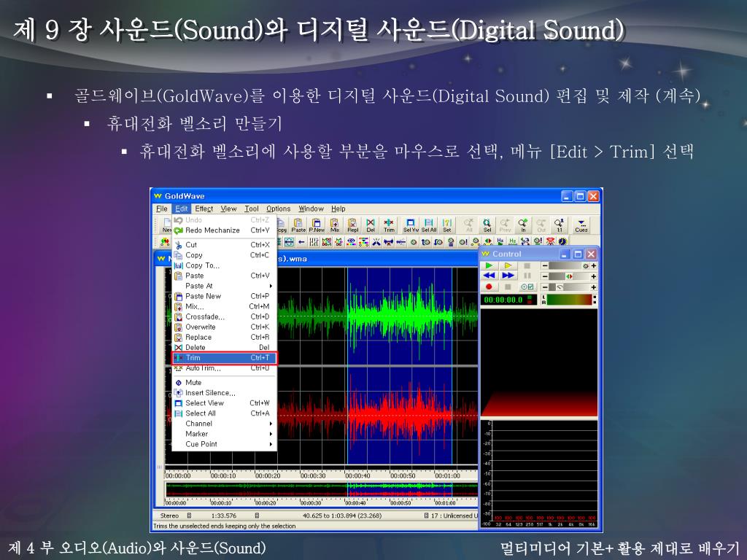The width and height of the screenshot is (747, 560).
Task: Click the Sel Vw toolbar icon
Action: point(411,225)
